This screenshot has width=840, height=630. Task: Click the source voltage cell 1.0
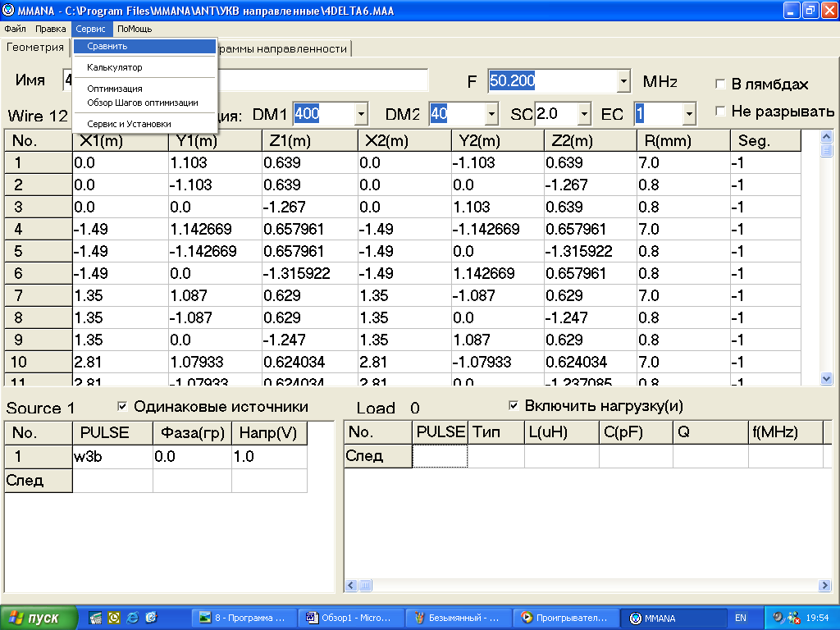click(269, 456)
